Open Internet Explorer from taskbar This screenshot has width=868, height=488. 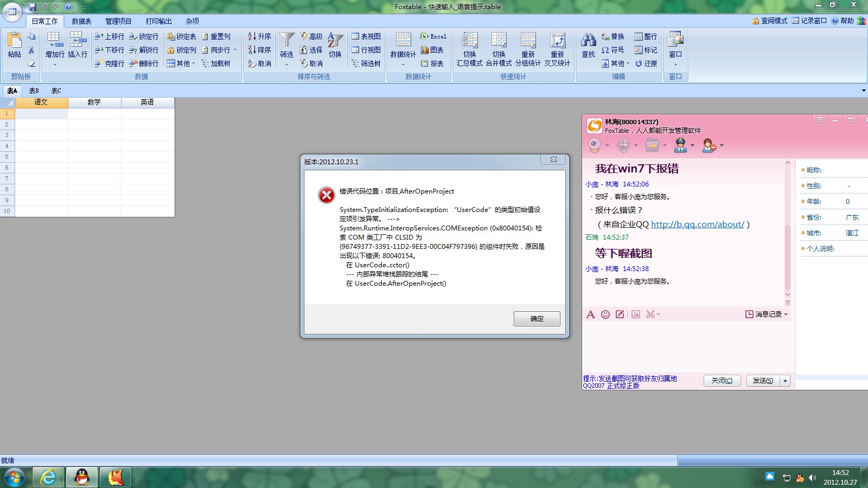(x=48, y=477)
